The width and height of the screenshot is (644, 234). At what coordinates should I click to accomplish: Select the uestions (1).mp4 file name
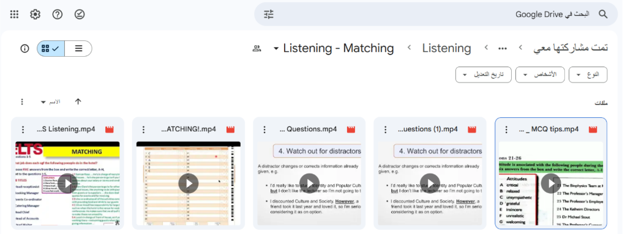tap(427, 130)
